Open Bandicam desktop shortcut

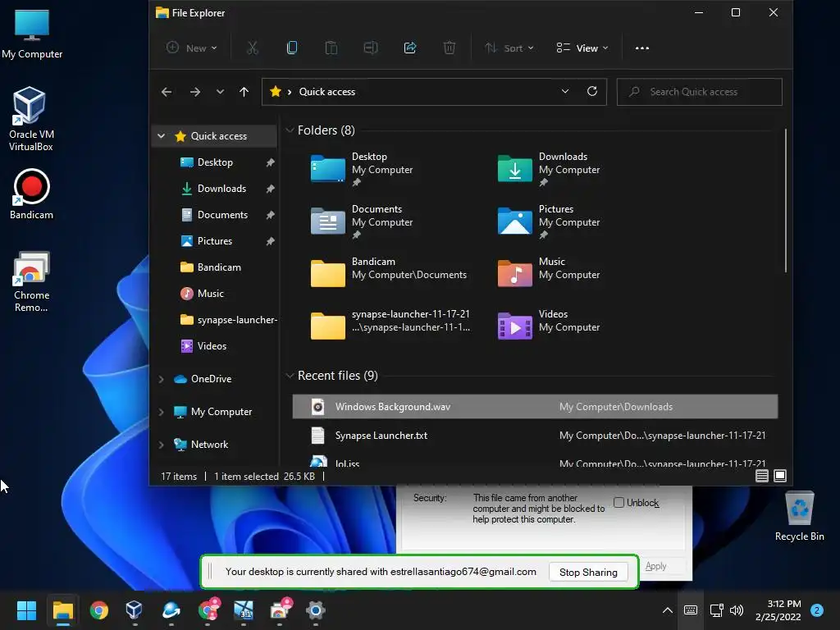click(x=32, y=194)
